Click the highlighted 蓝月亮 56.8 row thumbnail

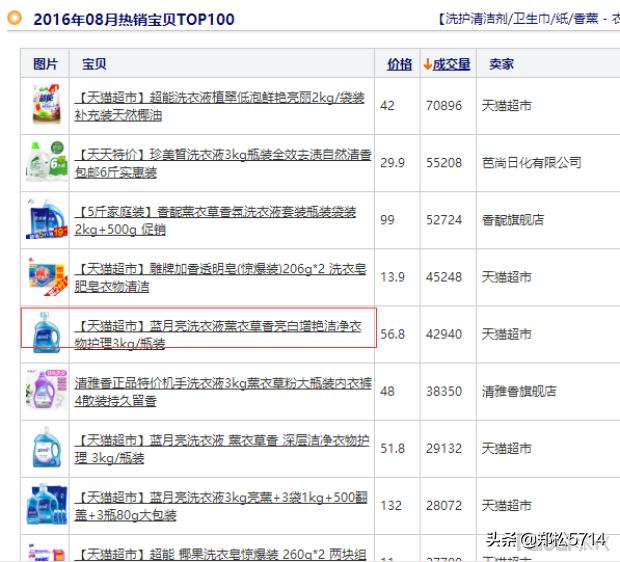pos(46,333)
